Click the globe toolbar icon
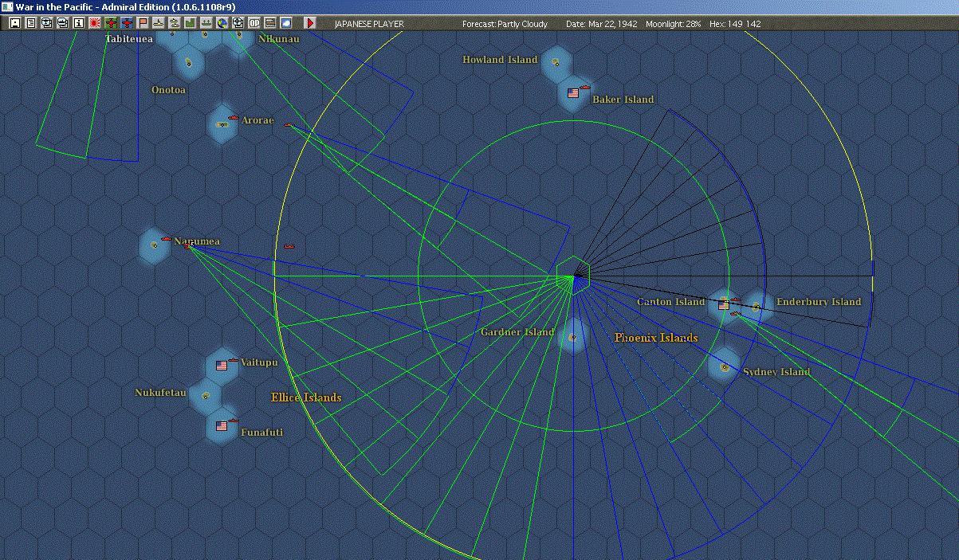This screenshot has height=560, width=959. coord(222,23)
